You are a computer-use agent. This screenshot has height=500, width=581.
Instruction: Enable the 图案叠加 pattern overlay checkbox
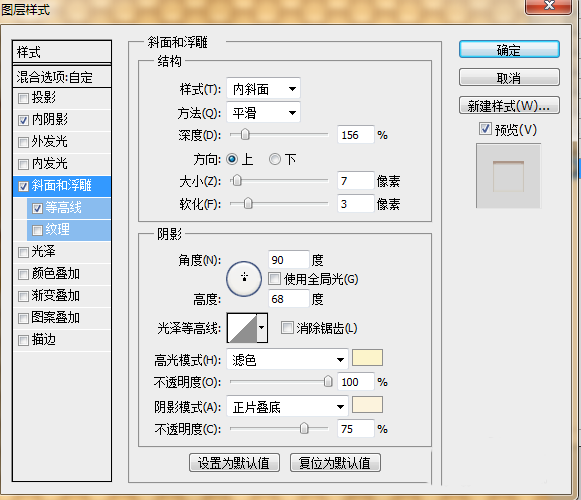23,318
